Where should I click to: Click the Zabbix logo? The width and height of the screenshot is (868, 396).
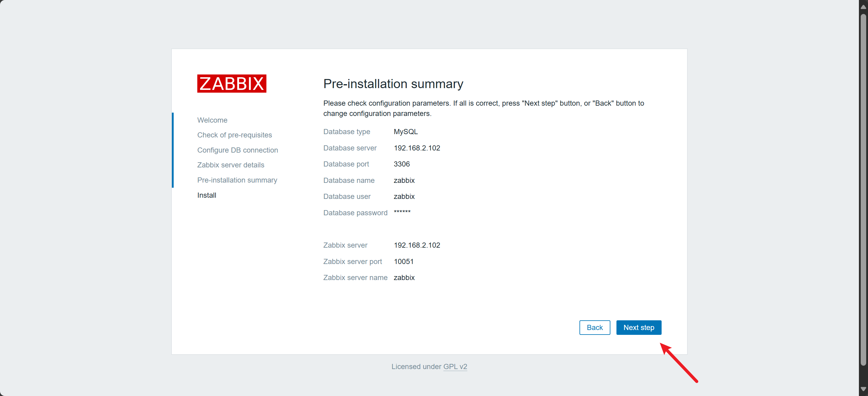coord(232,84)
